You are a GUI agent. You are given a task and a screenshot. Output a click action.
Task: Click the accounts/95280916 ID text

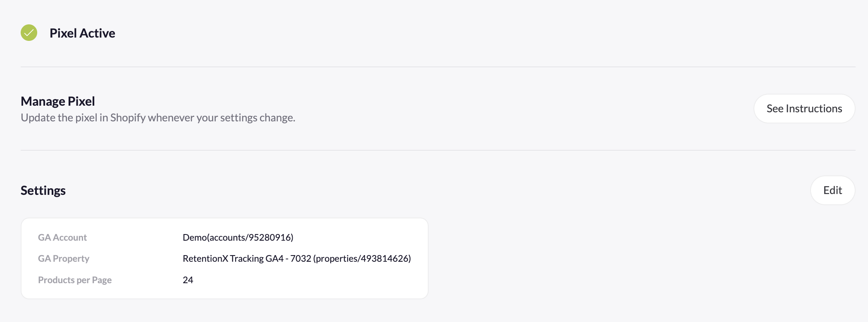tap(250, 237)
